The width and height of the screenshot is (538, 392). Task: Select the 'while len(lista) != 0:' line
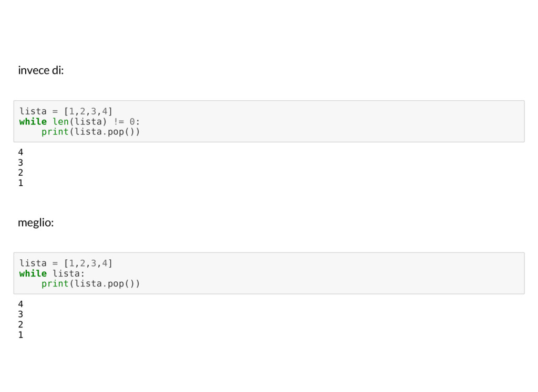coord(80,122)
